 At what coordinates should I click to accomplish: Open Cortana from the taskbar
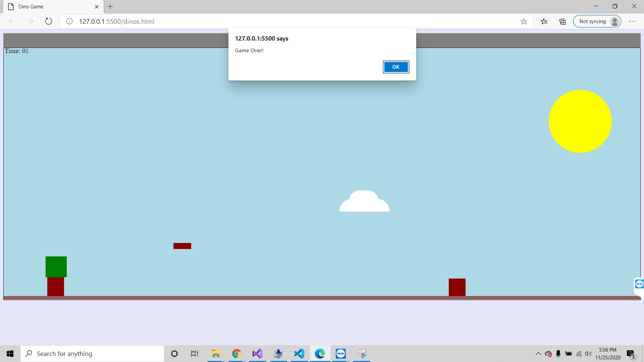pyautogui.click(x=174, y=354)
